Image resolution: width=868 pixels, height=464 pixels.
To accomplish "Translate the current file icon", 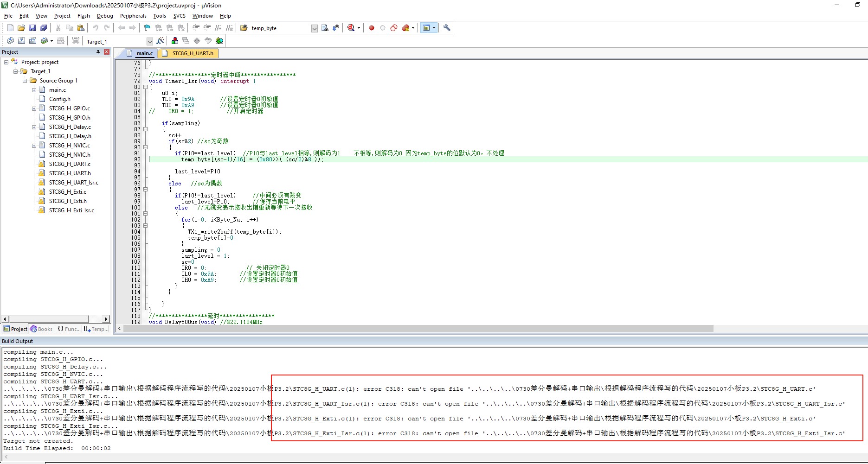I will 10,41.
